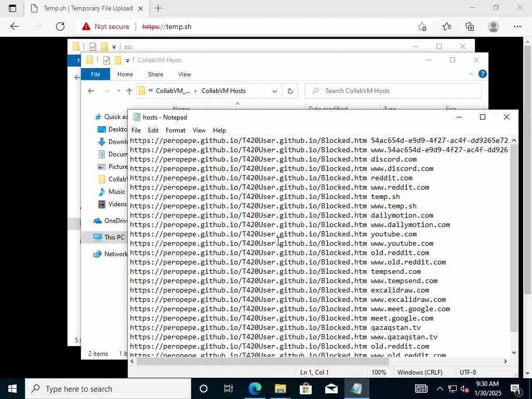The height and width of the screenshot is (399, 532).
Task: Select Desktop in navigation pane
Action: [x=112, y=129]
